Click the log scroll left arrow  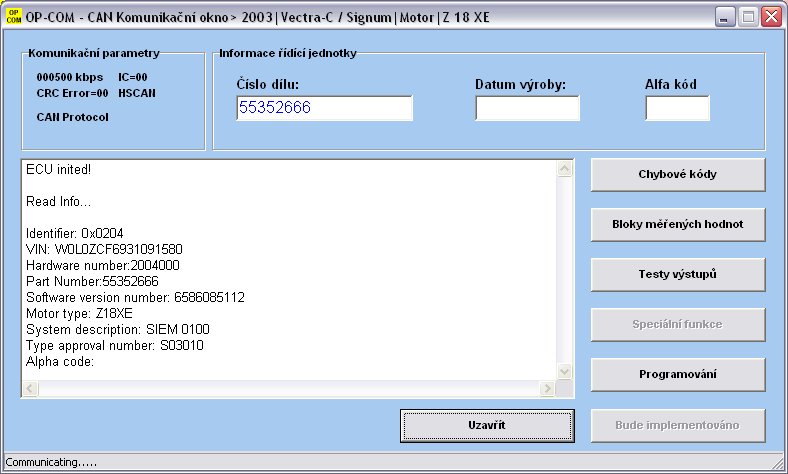point(30,388)
